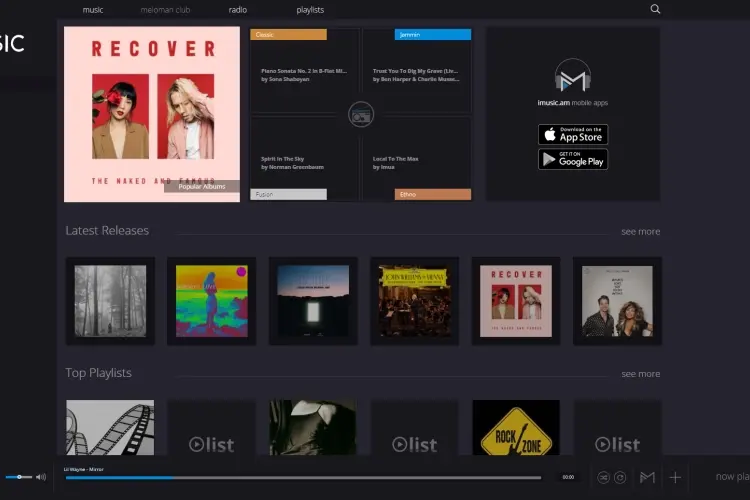Play Local To The Max track
Screen dimensions: 750x500
(396, 163)
